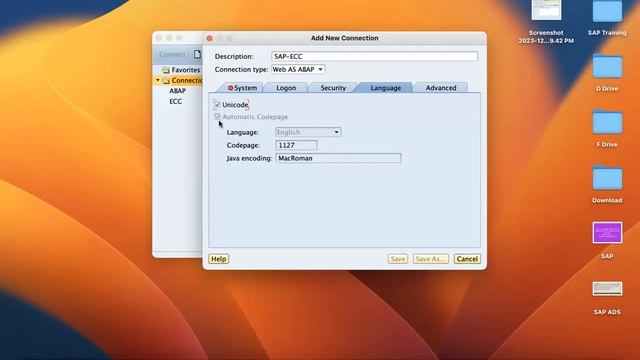Open the Download folder on desktop
This screenshot has width=640, height=360.
point(607,178)
